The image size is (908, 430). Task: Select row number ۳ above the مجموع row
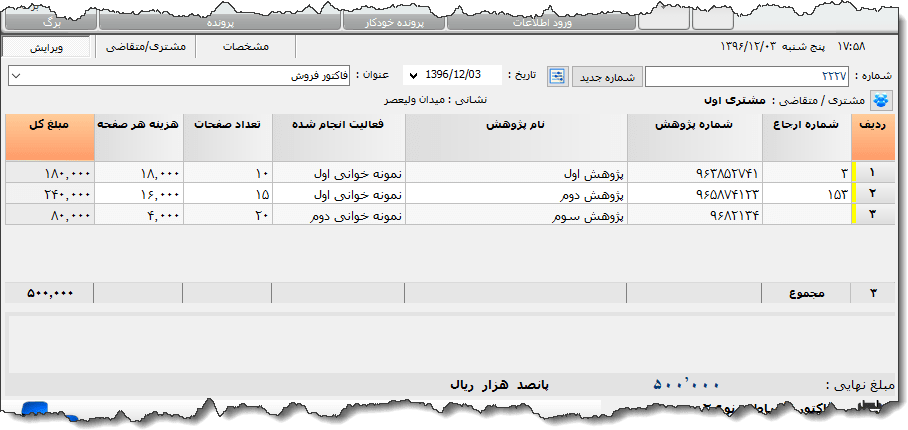coord(873,214)
